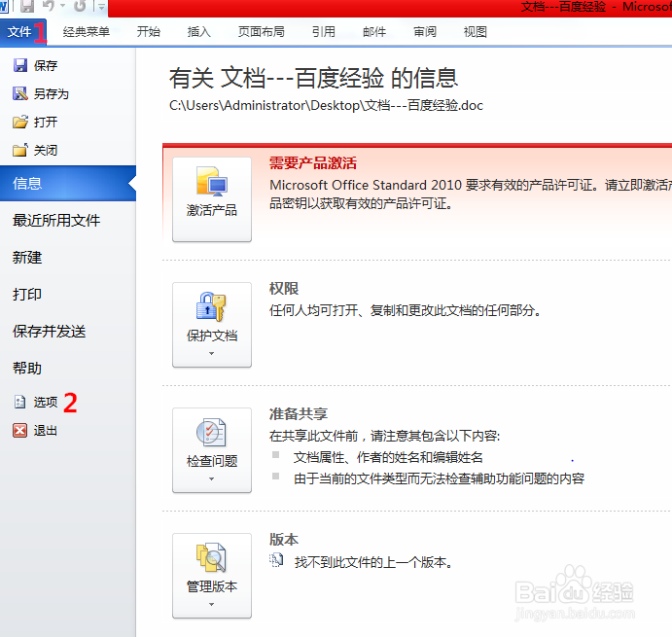Click the Save floppy disk icon
The image size is (672, 637).
coord(20,65)
